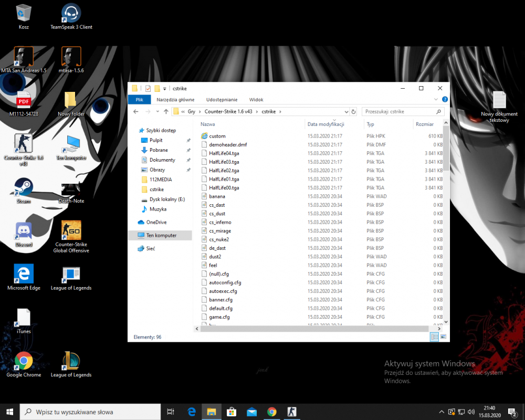Switch to details view in status bar
525x420 pixels.
434,337
